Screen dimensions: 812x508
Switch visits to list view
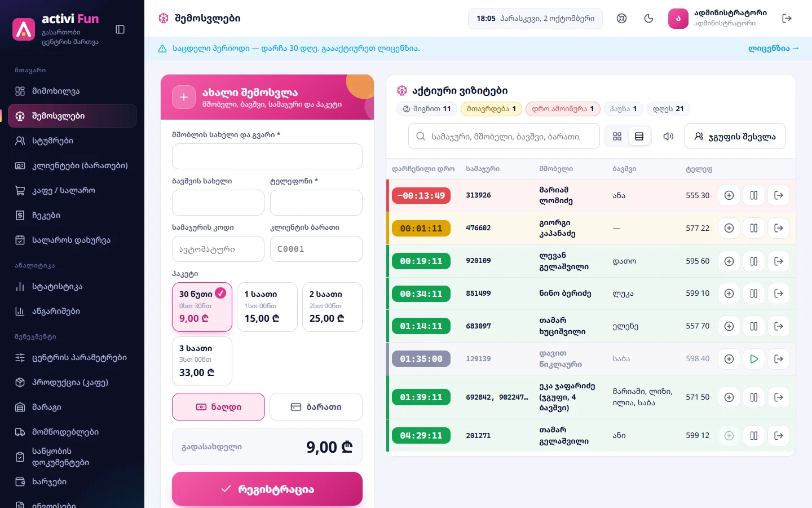click(x=639, y=137)
